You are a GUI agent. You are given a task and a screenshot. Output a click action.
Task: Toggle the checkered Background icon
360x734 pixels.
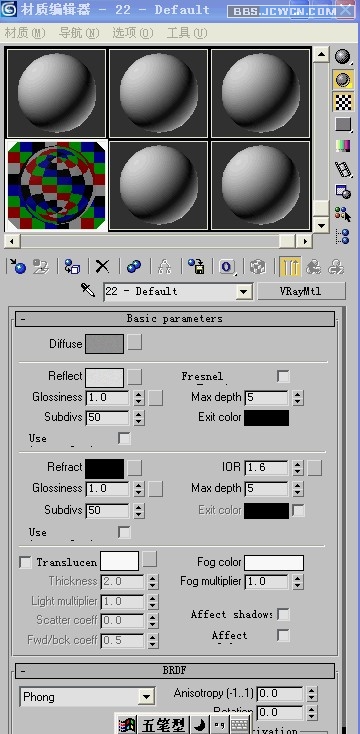point(343,102)
